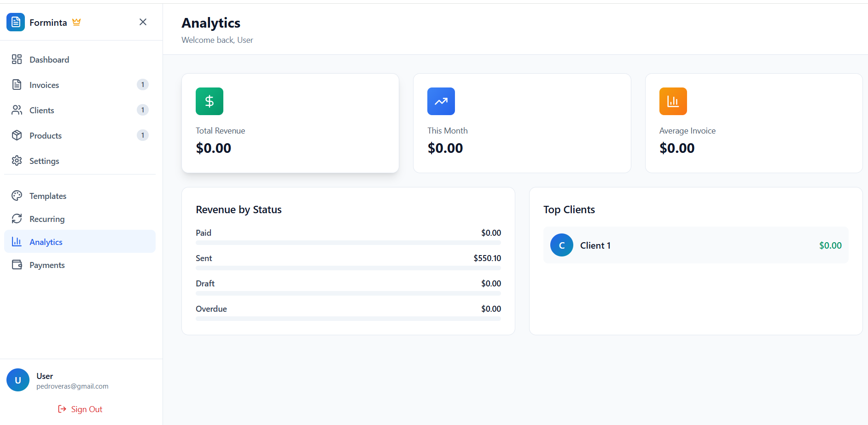This screenshot has width=868, height=425.
Task: Click the $0.00 amount in the Draft row
Action: pyautogui.click(x=491, y=283)
